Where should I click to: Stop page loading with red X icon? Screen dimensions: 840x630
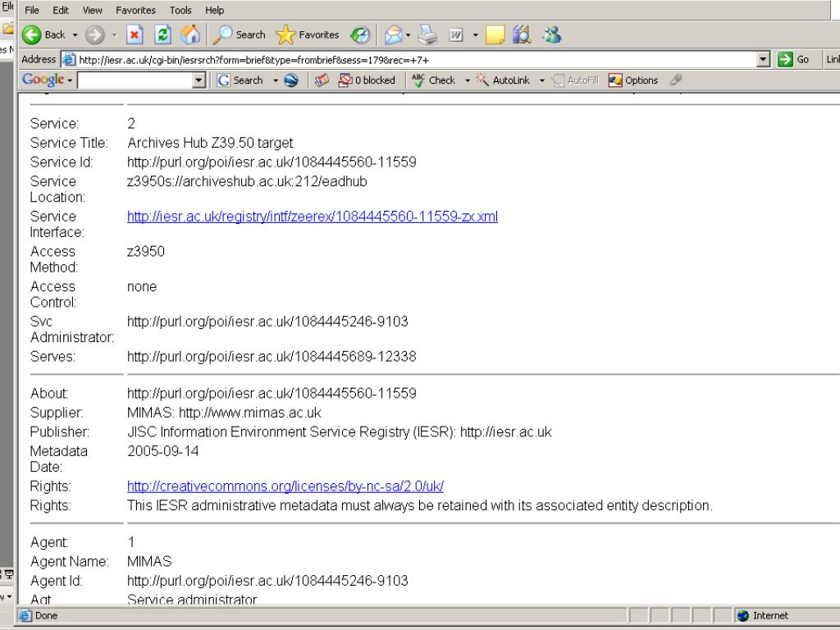click(135, 35)
